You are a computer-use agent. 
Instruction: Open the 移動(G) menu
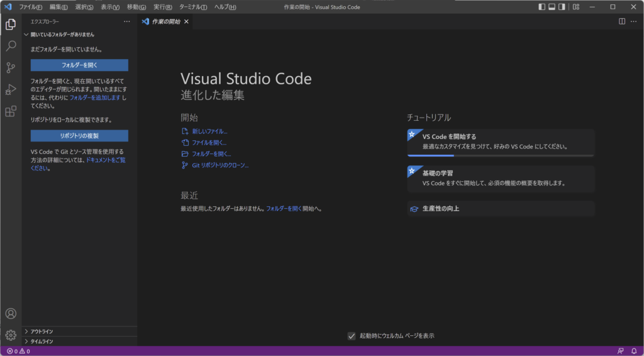tap(136, 7)
